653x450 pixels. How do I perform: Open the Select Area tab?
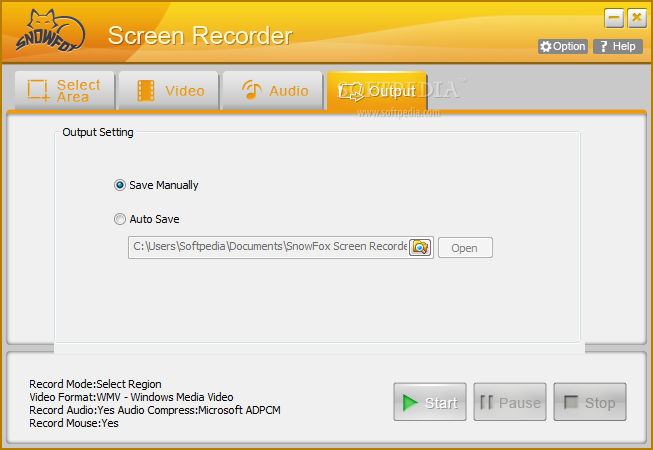point(65,90)
